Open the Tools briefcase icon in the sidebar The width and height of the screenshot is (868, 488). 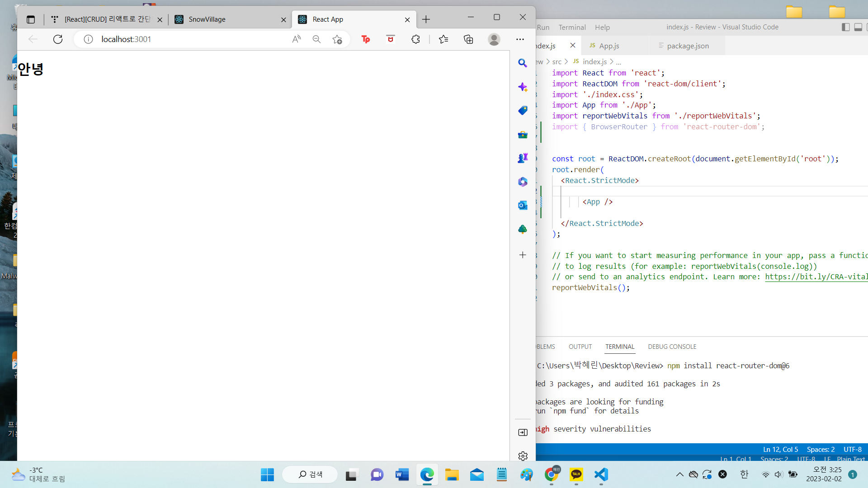click(523, 135)
